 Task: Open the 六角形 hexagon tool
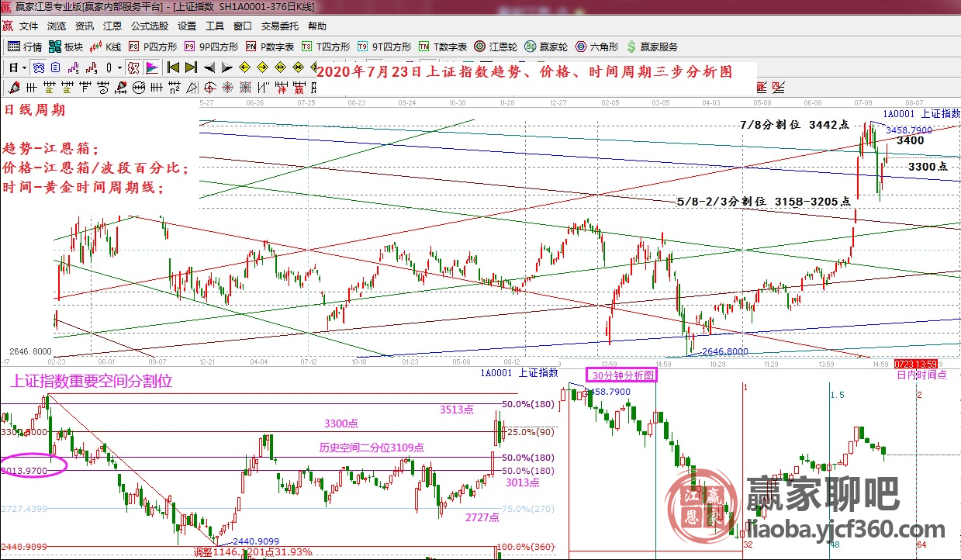click(596, 47)
